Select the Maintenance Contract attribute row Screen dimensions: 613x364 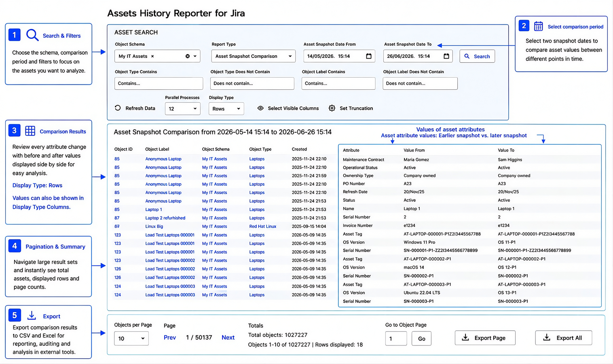[x=470, y=160]
